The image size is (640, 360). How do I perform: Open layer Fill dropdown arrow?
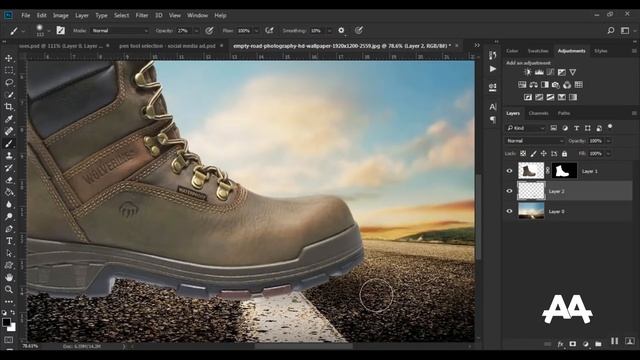point(608,154)
